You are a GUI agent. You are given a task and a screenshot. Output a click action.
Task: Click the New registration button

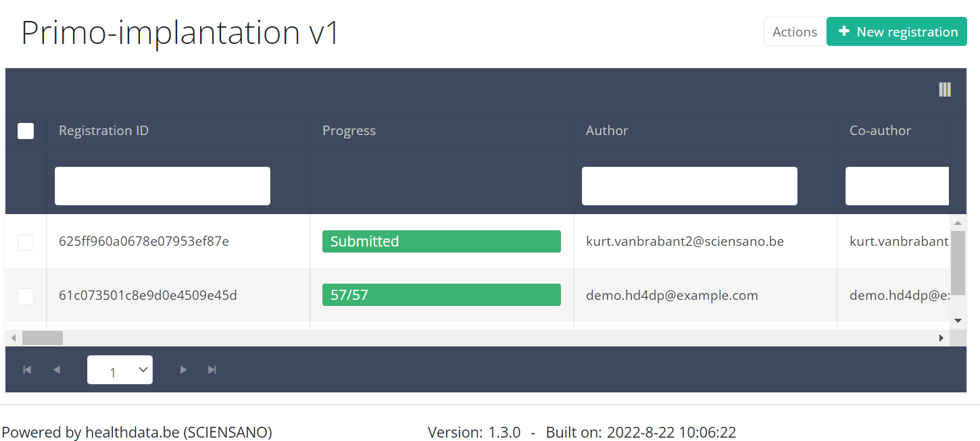896,32
